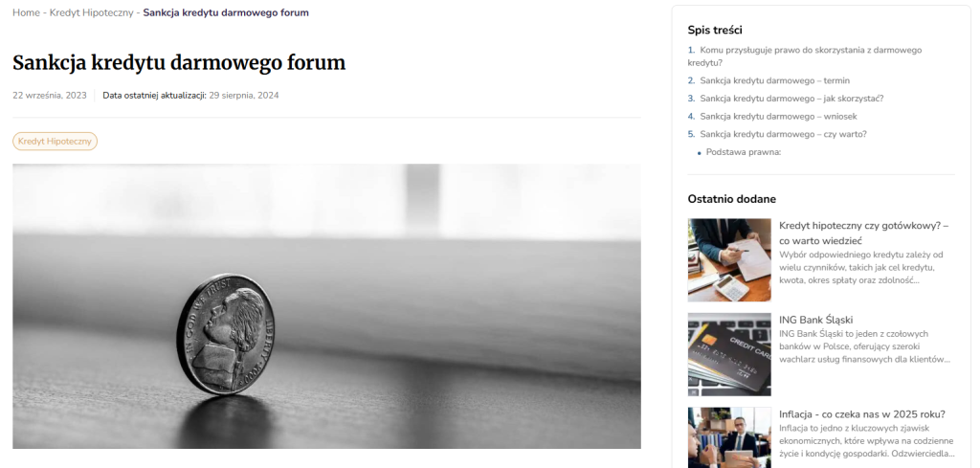Click the credit cards thumbnail for ING article
The image size is (980, 468).
pyautogui.click(x=729, y=354)
